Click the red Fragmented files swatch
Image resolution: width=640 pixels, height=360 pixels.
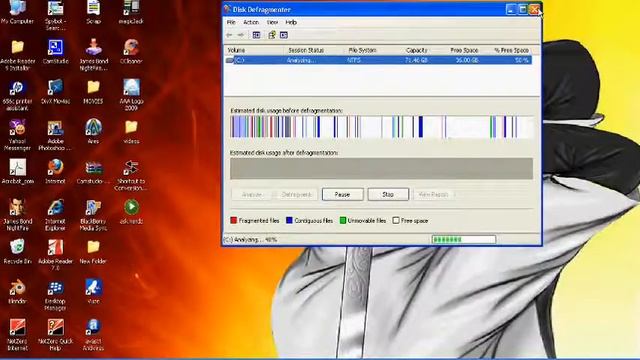233,220
